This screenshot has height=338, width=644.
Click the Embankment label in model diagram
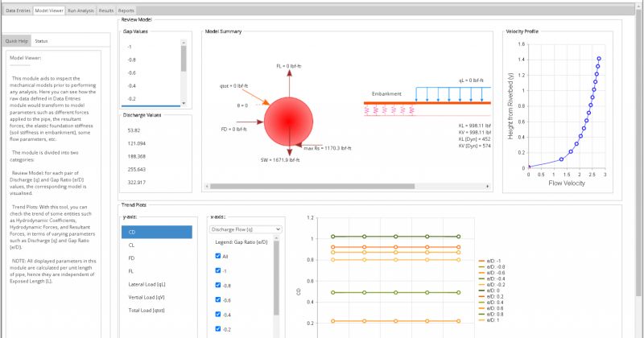point(386,93)
